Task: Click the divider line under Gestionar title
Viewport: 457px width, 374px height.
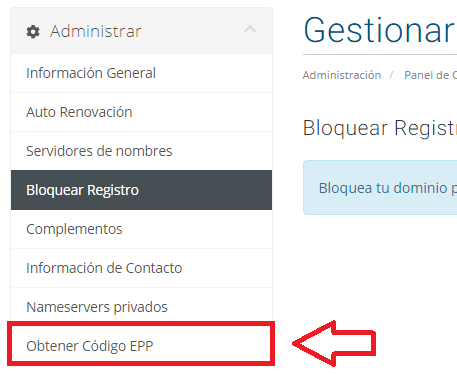Action: tap(380, 54)
